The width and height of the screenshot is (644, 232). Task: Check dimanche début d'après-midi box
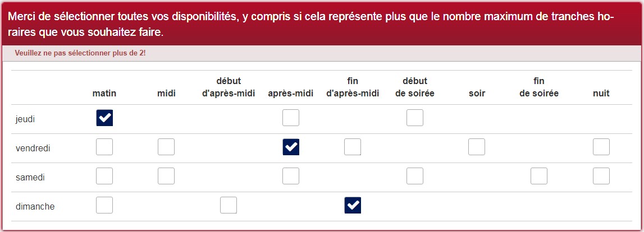click(229, 206)
